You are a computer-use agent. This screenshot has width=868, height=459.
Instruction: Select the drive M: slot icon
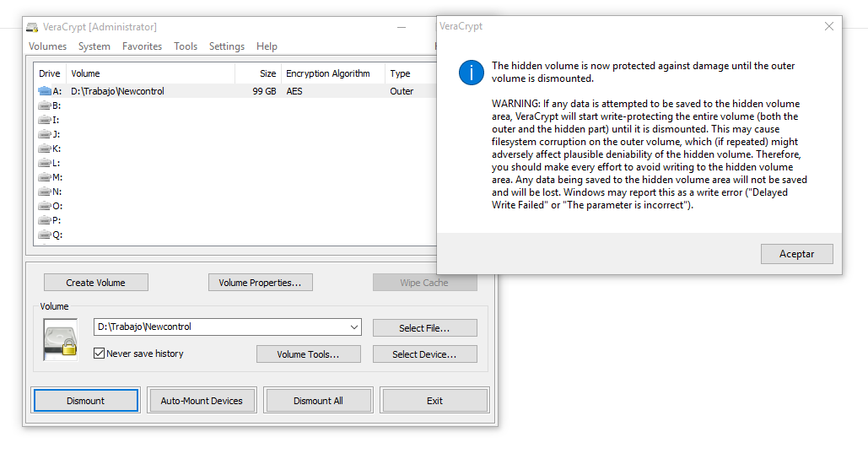click(x=44, y=177)
